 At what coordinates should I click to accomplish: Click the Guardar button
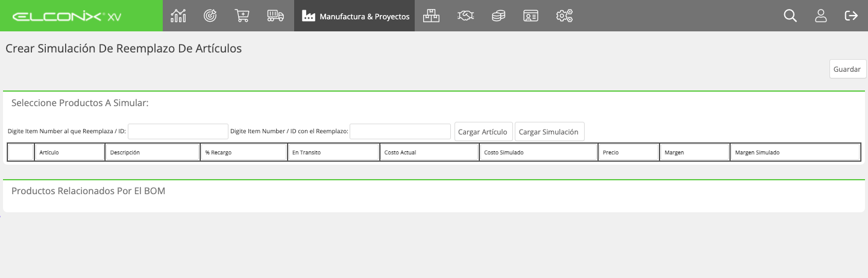tap(848, 69)
